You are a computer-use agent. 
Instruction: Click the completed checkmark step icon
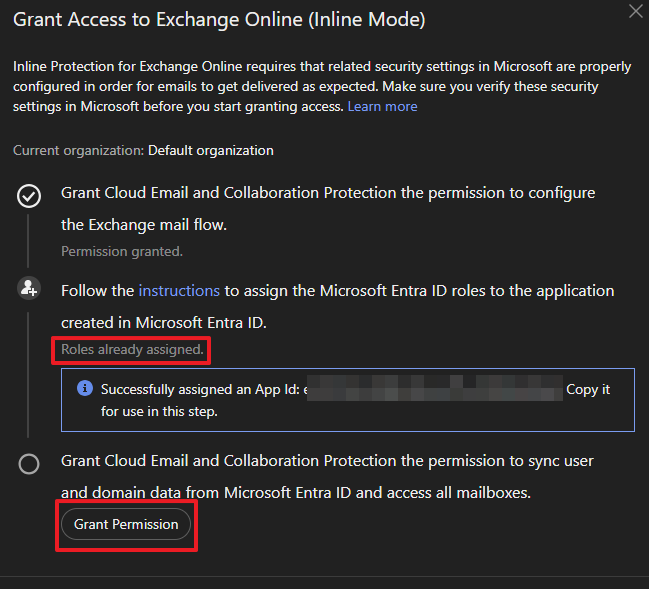click(x=29, y=196)
